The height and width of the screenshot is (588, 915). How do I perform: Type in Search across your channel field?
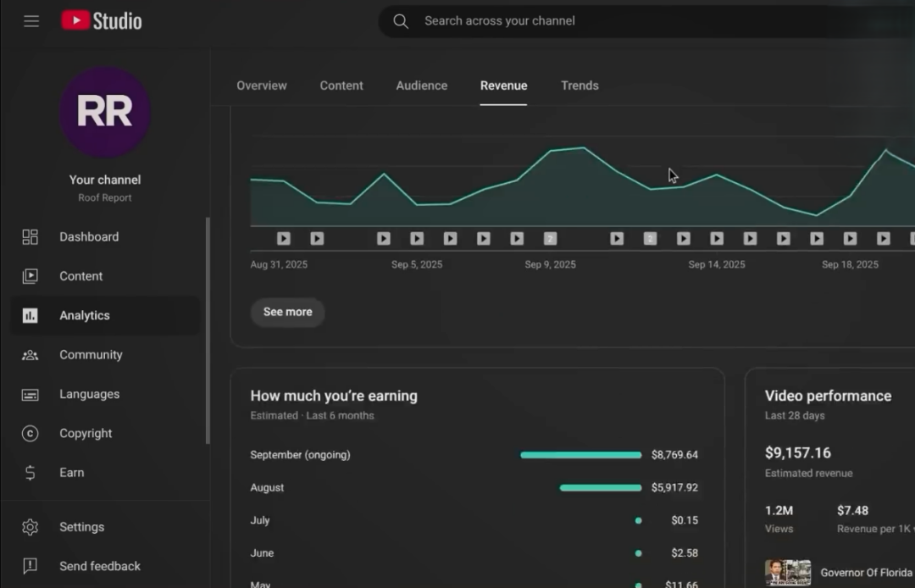[593, 21]
